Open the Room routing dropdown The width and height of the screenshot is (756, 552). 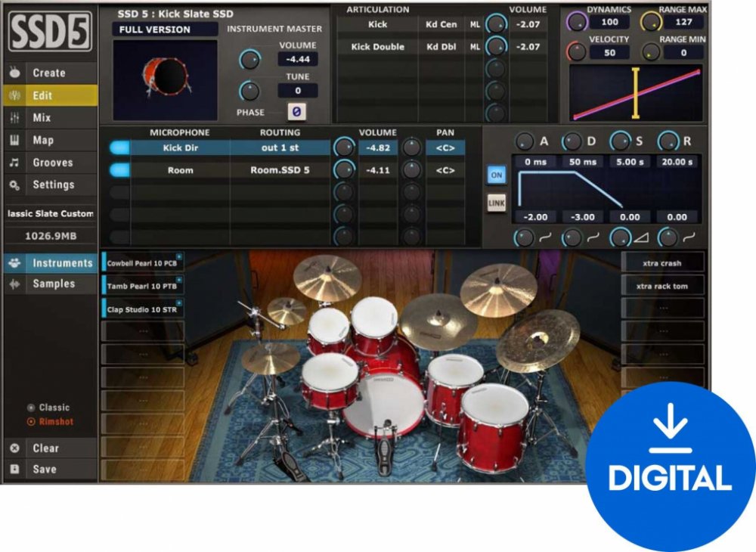pos(280,171)
